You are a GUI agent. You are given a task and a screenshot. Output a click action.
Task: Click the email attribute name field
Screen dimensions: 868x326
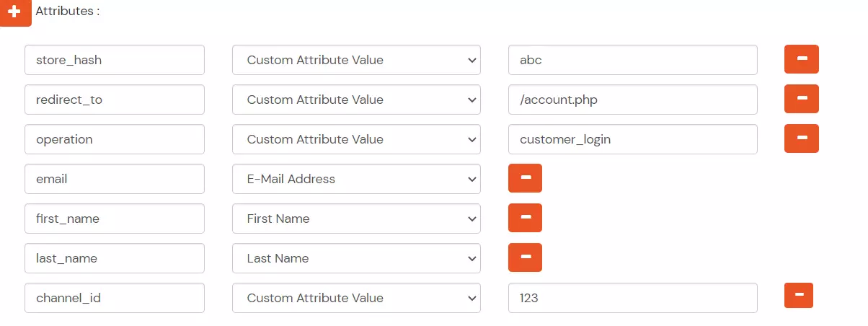coord(115,179)
